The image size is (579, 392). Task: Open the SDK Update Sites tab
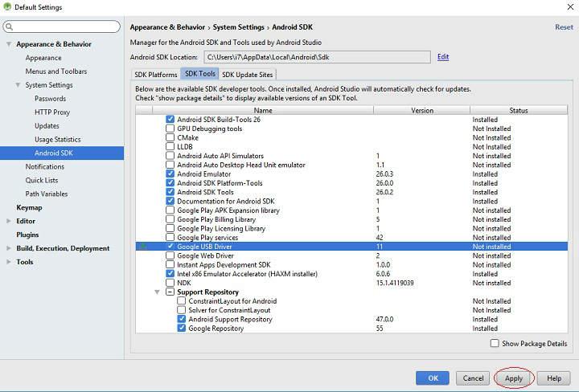click(x=248, y=75)
